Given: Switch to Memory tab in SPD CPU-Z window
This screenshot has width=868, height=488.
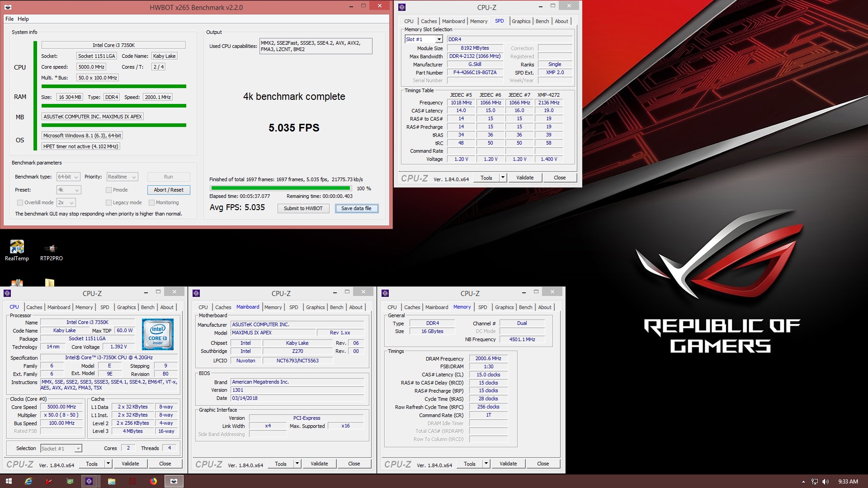Looking at the screenshot, I should pyautogui.click(x=478, y=21).
